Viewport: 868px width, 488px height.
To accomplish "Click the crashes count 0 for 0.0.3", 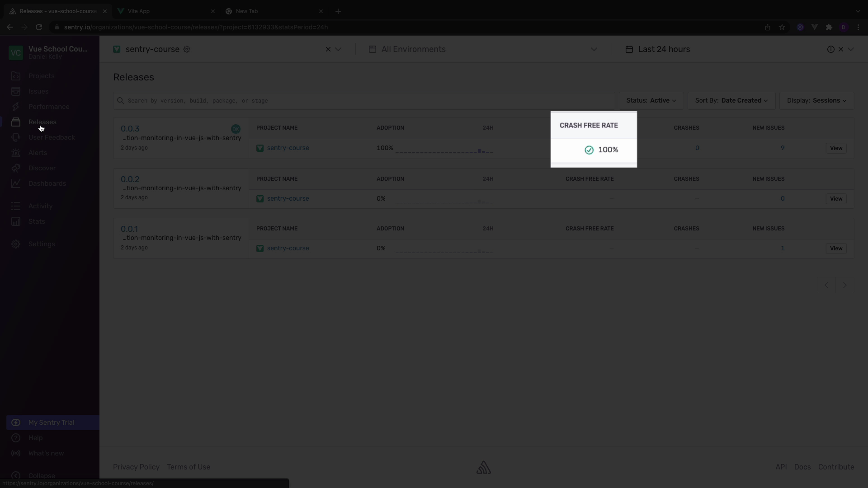I will 697,148.
